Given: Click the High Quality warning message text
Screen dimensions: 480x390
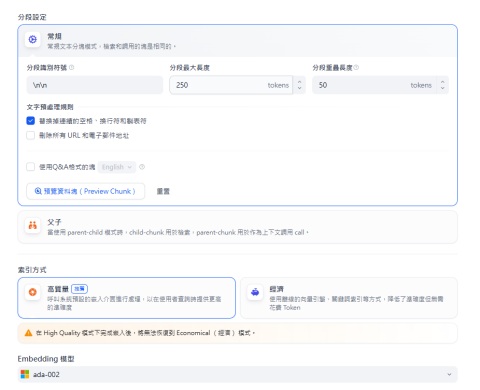Looking at the screenshot, I should coord(145,333).
